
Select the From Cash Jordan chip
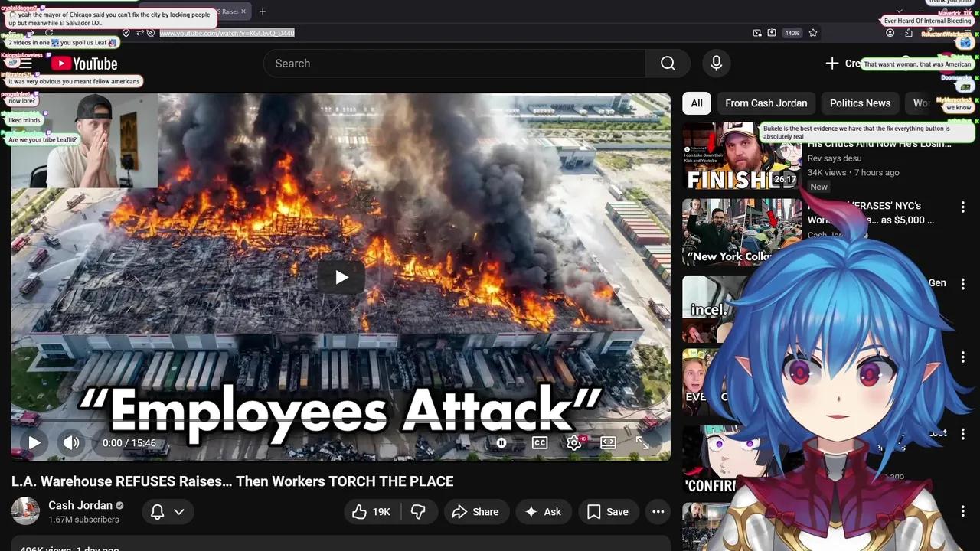click(766, 103)
